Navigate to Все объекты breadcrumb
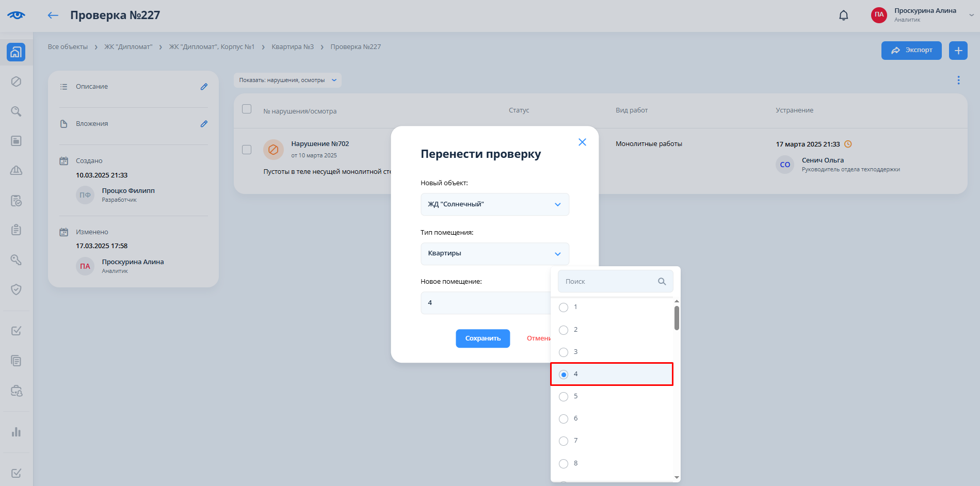This screenshot has height=486, width=980. 68,47
